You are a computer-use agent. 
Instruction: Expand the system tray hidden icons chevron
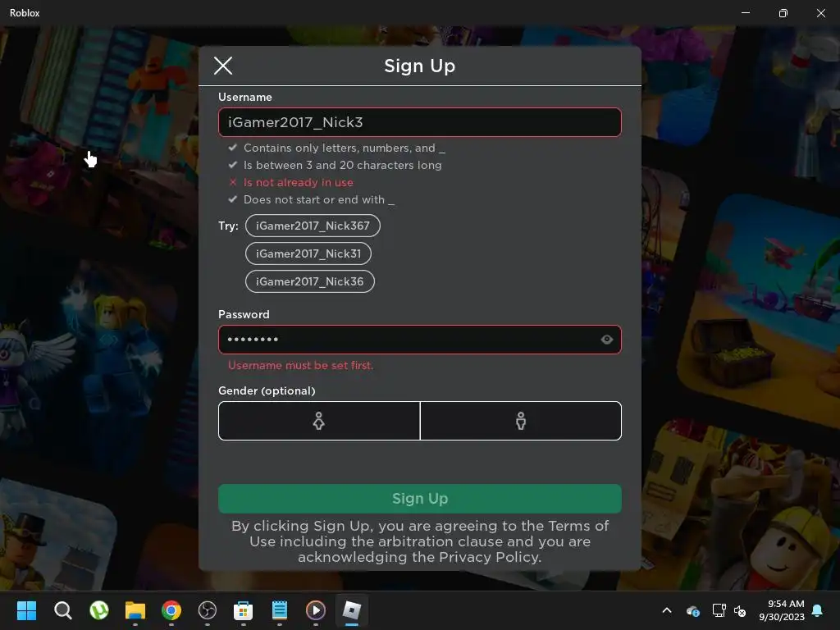click(x=667, y=610)
